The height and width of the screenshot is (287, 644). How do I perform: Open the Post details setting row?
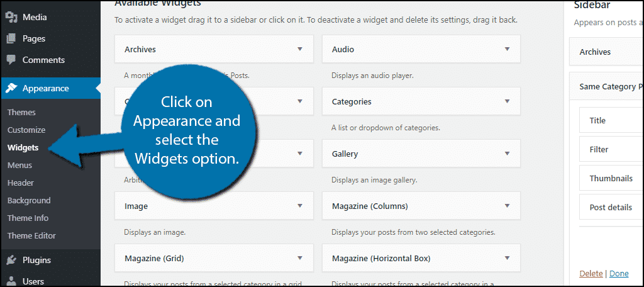click(x=611, y=207)
